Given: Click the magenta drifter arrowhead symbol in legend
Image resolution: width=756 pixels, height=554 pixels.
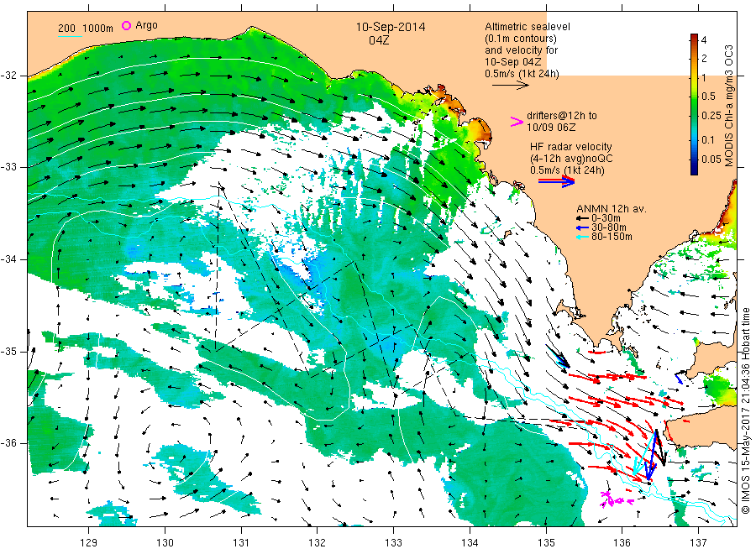Looking at the screenshot, I should pyautogui.click(x=517, y=122).
